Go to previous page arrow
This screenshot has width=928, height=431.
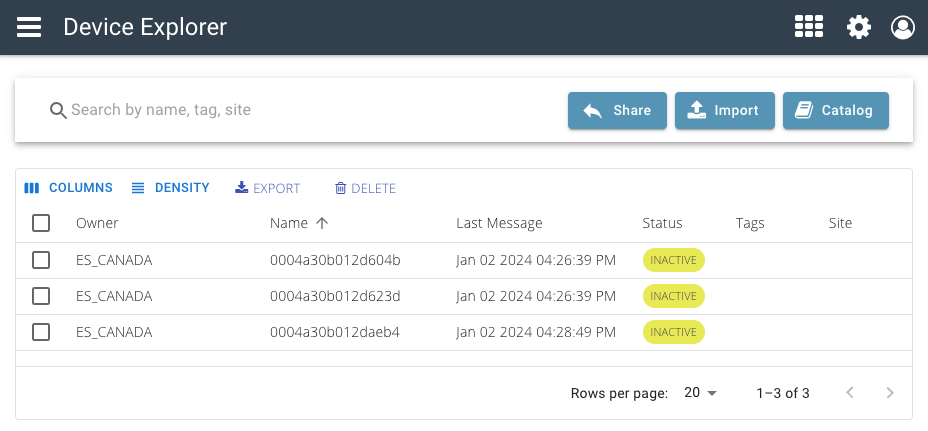[849, 393]
